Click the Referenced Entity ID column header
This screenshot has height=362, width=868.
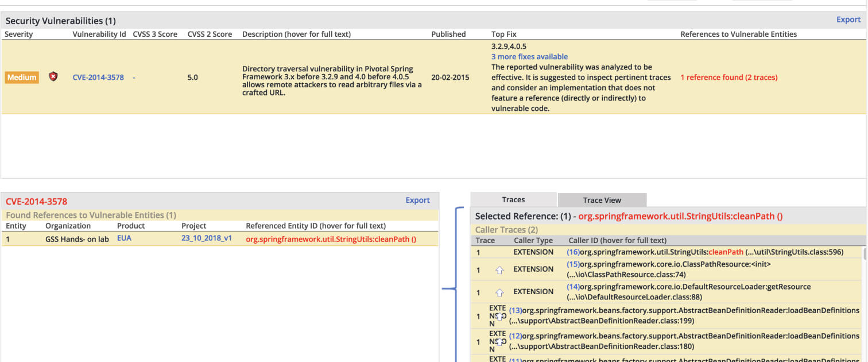tap(316, 226)
